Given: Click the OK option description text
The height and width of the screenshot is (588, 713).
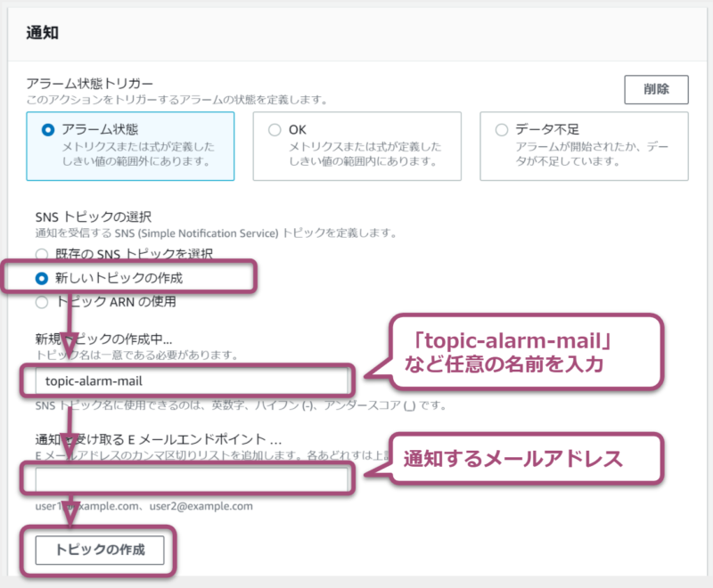Looking at the screenshot, I should point(365,154).
